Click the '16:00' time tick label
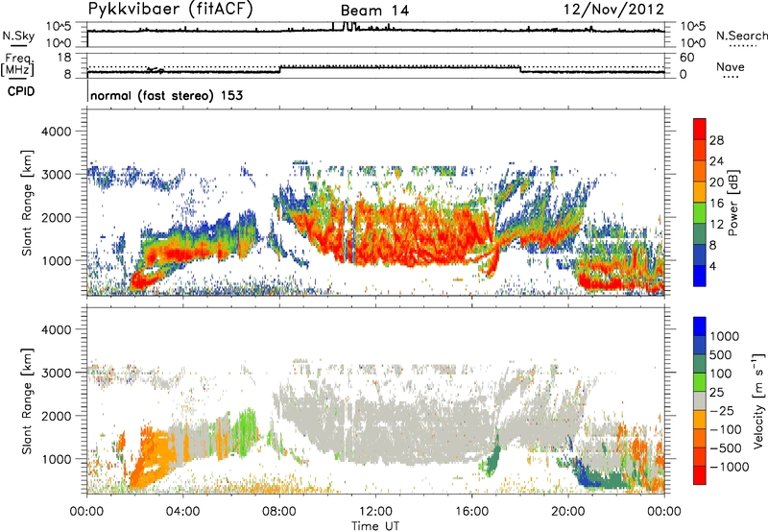Screen dimensions: 768x532 [x=471, y=512]
